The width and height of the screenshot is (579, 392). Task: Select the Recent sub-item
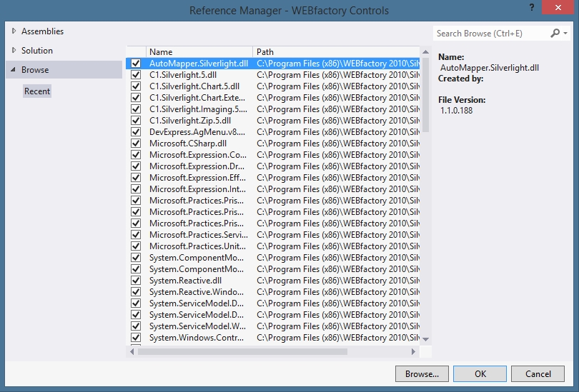click(x=37, y=91)
